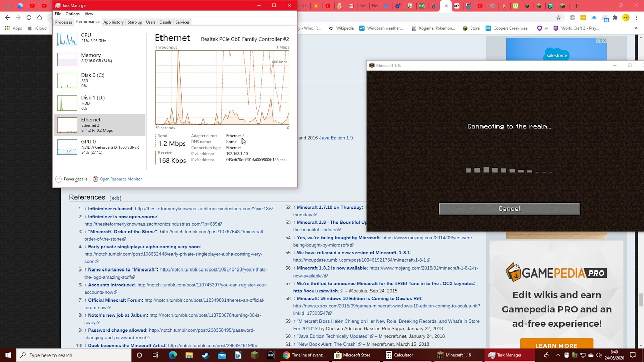Open Task Manager File menu

(x=58, y=14)
